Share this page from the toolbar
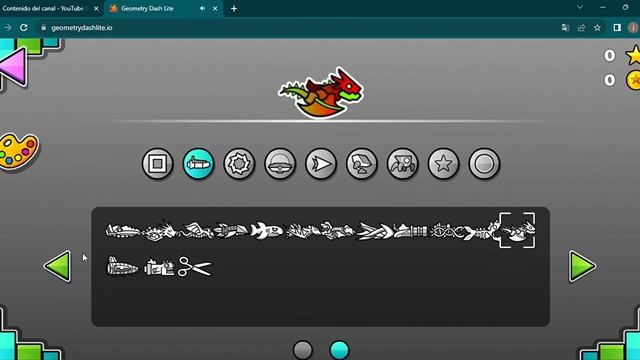This screenshot has height=360, width=640. pos(581,27)
